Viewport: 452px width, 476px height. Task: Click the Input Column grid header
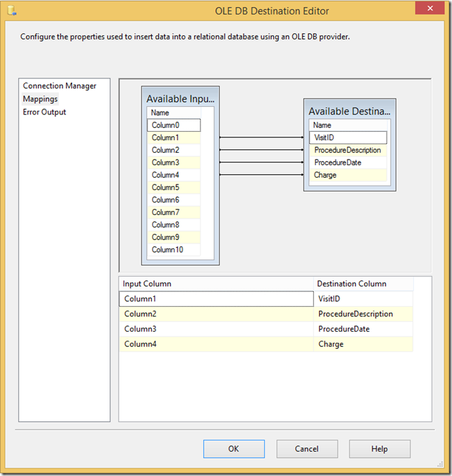(x=216, y=284)
